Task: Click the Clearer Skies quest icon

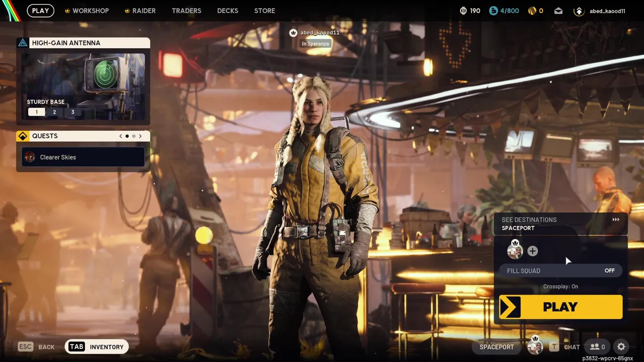Action: tap(30, 157)
